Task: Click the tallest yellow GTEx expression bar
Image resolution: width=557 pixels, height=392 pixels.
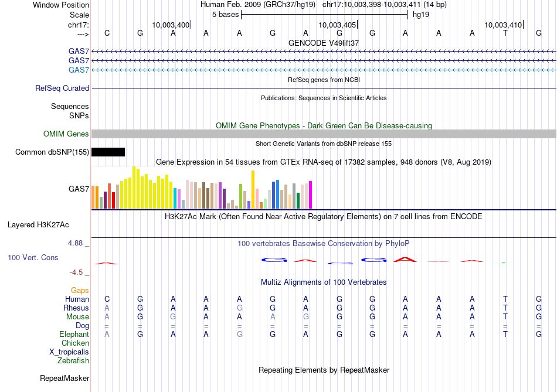Action: point(134,188)
